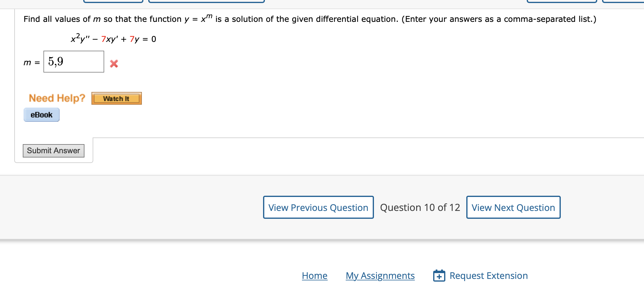Request an extension for the assignment

[488, 276]
